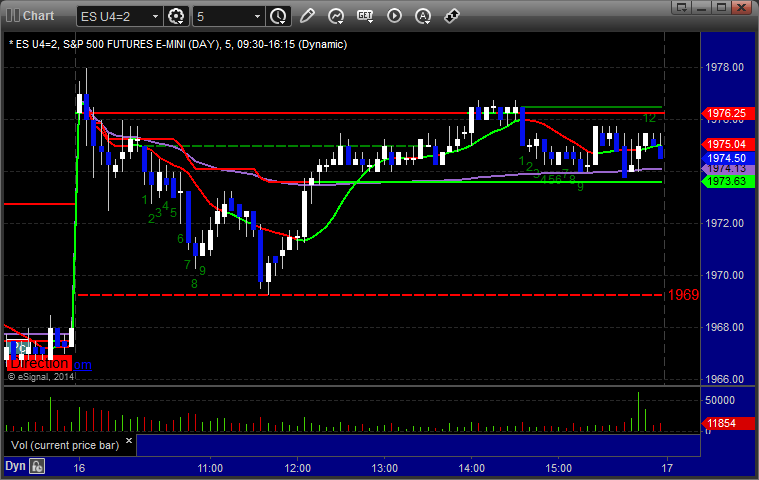Screen dimensions: 759x480
Task: Click the green count number 12 label
Action: click(x=649, y=118)
